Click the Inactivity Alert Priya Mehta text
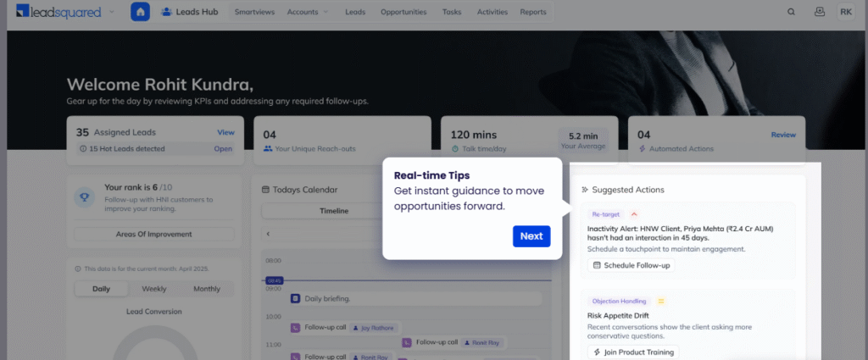This screenshot has width=868, height=360. tap(681, 233)
